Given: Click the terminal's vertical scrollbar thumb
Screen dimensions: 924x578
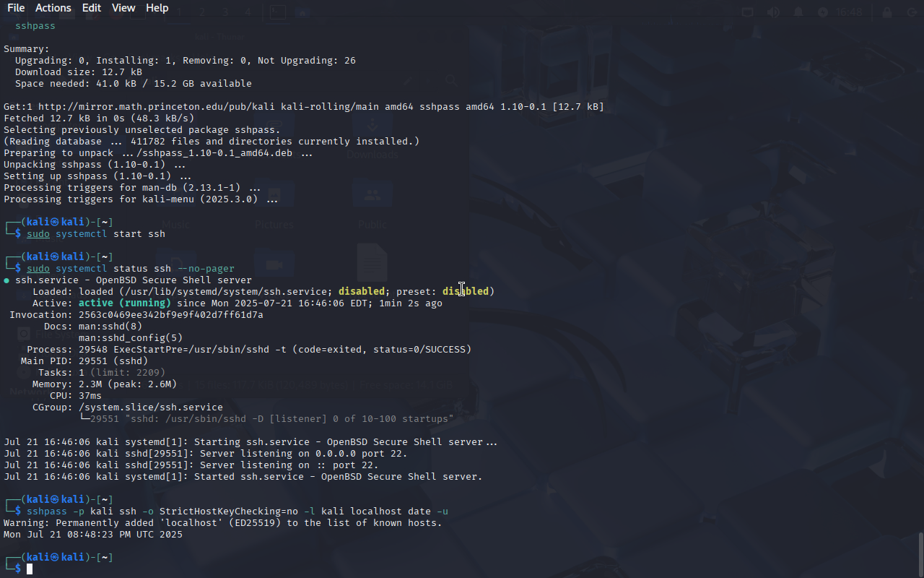Looking at the screenshot, I should [x=920, y=553].
